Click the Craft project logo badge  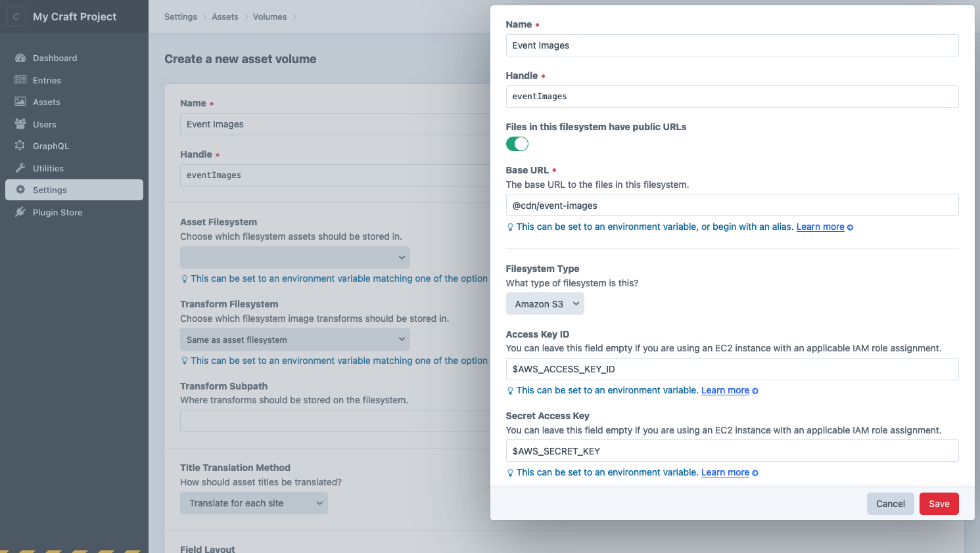16,16
